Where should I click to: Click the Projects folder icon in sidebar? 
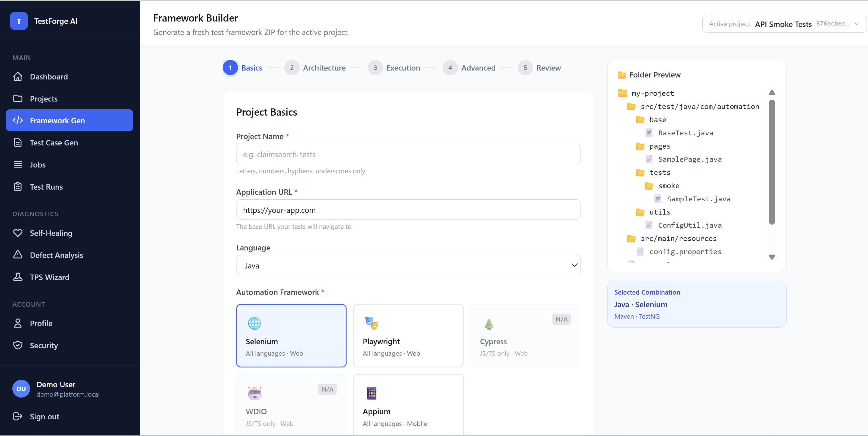tap(18, 98)
